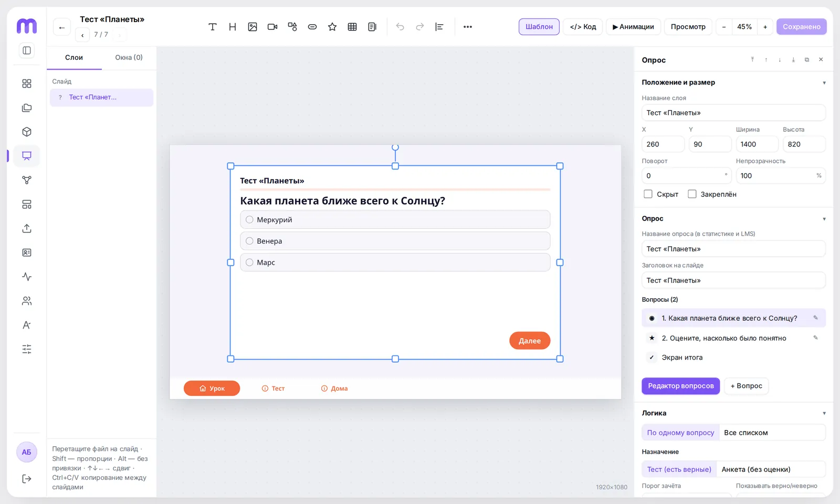This screenshot has height=504, width=840.
Task: Click the logout icon at bottom left
Action: tap(27, 479)
